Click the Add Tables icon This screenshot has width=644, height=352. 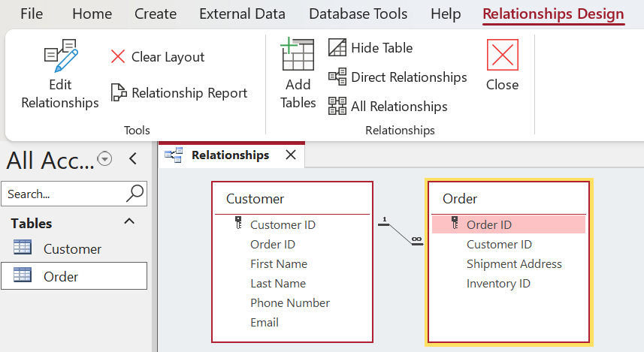(298, 55)
